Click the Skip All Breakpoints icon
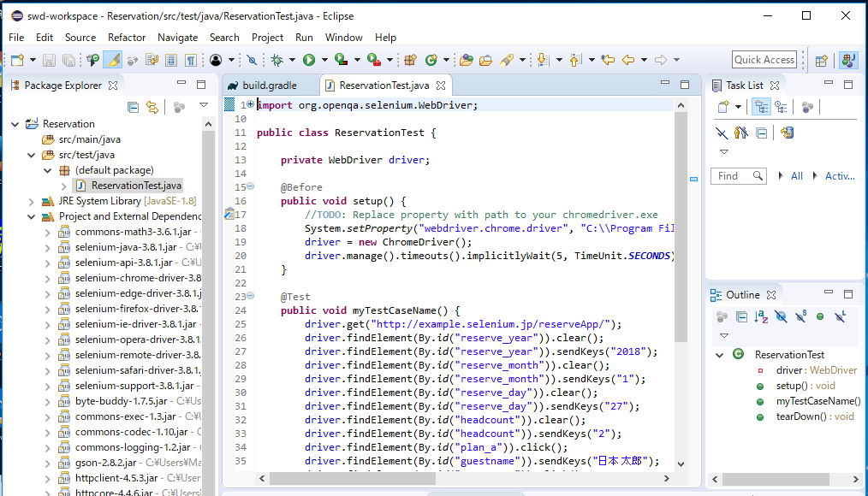The width and height of the screenshot is (868, 496). 252,60
